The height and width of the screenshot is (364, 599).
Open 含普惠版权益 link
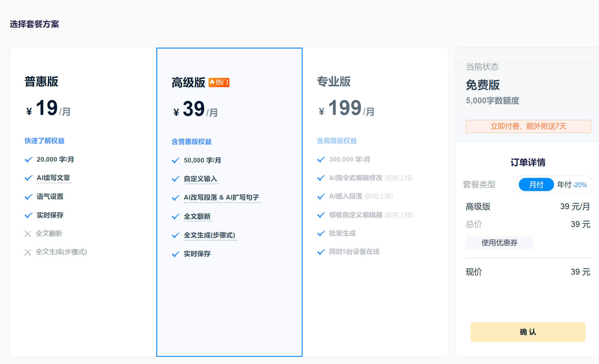pos(191,142)
